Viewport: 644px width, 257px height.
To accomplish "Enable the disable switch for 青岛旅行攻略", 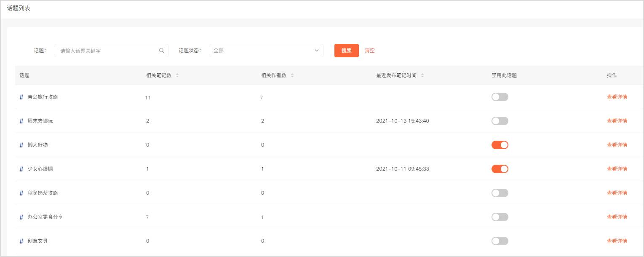I will [500, 97].
